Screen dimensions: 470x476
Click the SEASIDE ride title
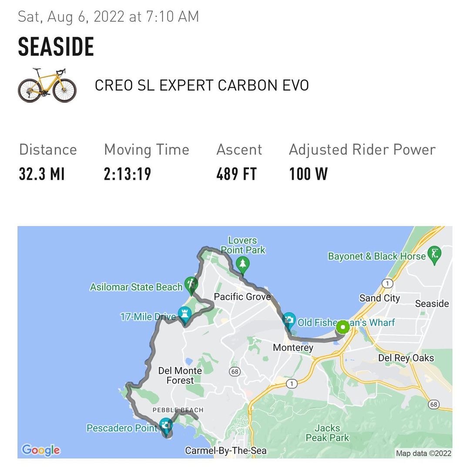coord(56,47)
